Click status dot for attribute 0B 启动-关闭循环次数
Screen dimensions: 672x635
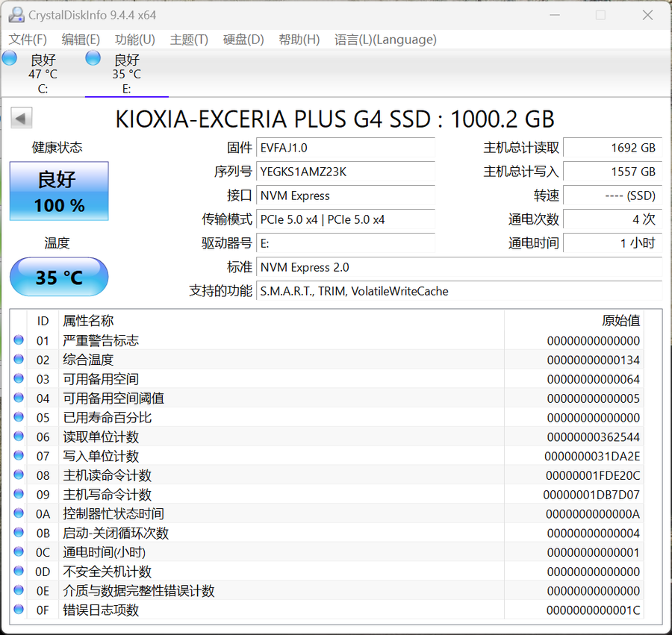[19, 533]
